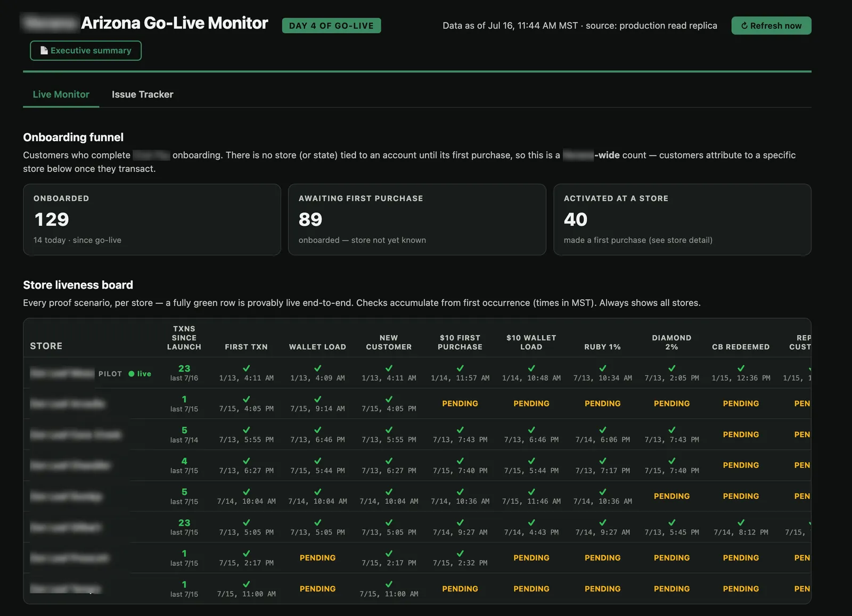
Task: Click the $10 FIRST PURCHASE column header
Action: click(x=460, y=342)
